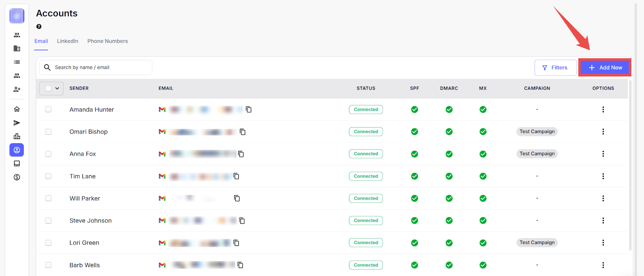This screenshot has width=644, height=276.
Task: Switch to the LinkedIn tab
Action: tap(68, 41)
